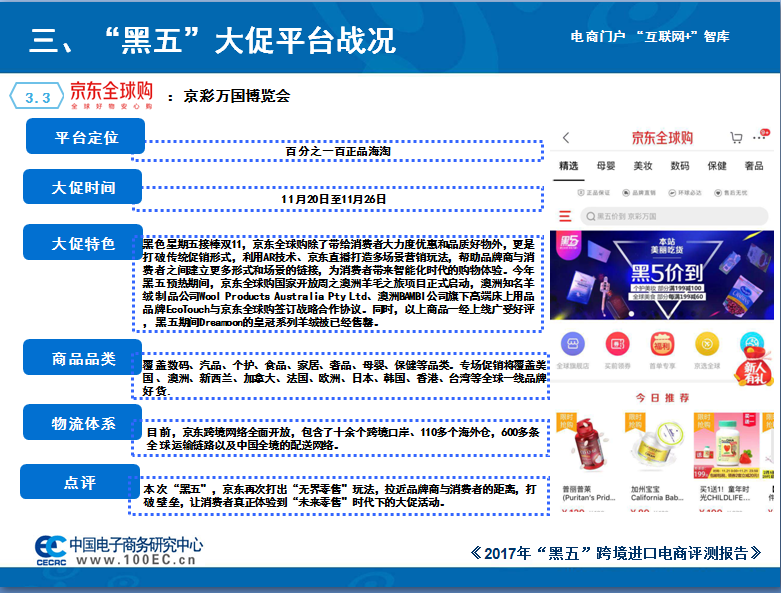Click the 物流体系 blue label

[x=83, y=422]
